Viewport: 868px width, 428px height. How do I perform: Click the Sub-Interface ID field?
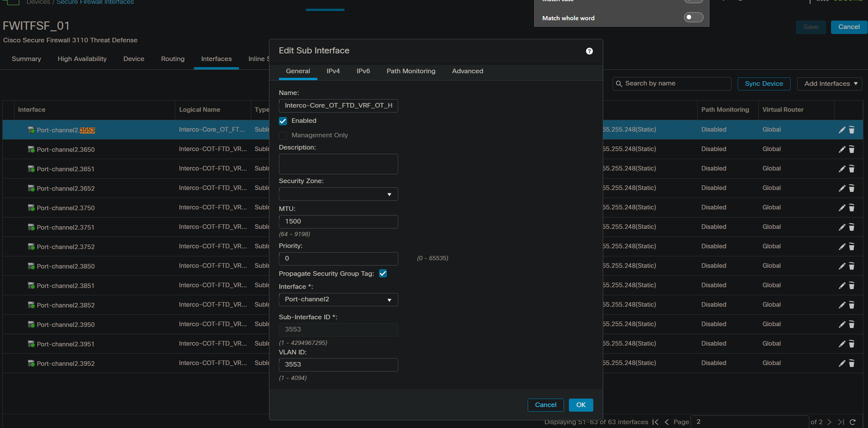[x=338, y=330]
